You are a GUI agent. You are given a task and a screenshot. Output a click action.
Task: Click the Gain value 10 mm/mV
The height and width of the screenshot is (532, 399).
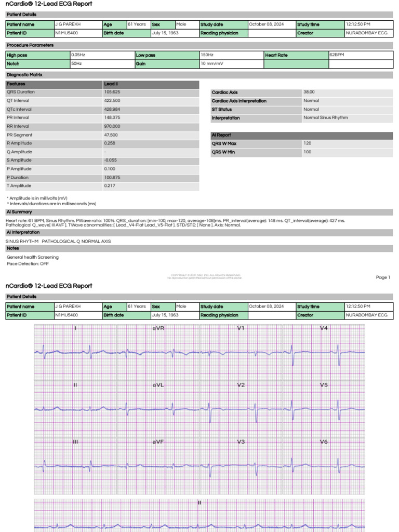(x=212, y=63)
